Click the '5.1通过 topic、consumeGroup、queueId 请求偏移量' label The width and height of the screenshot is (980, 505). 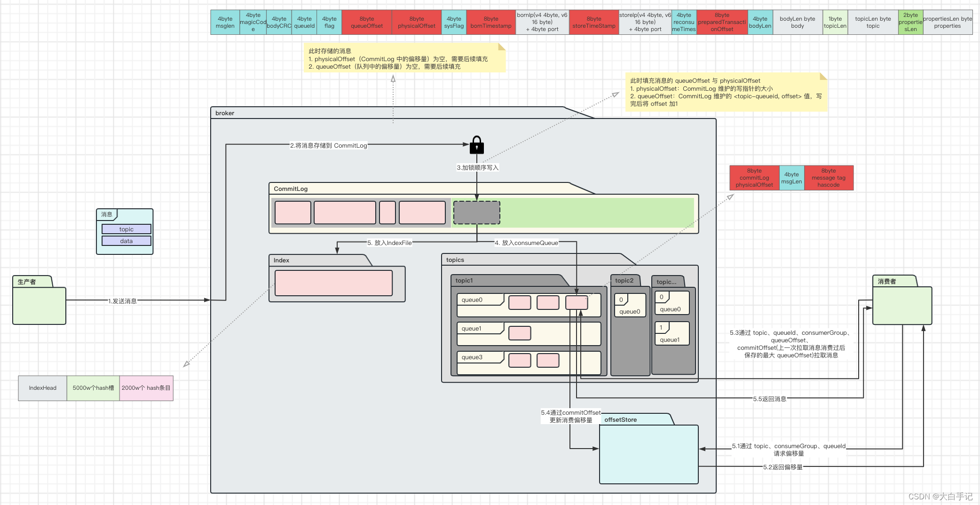pos(789,450)
